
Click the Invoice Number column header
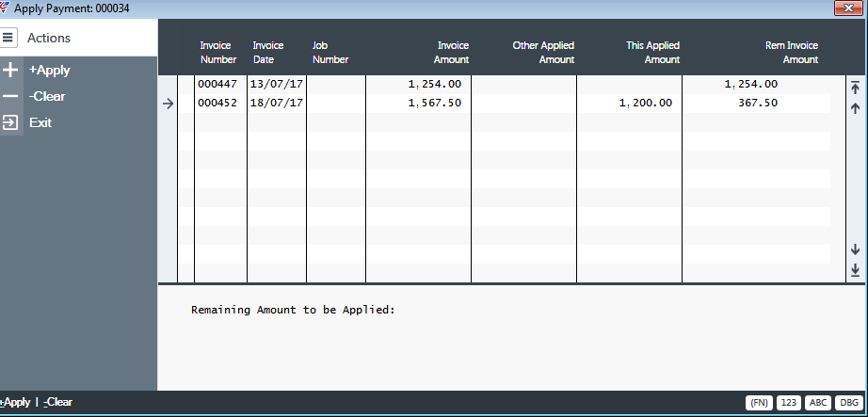[x=218, y=53]
